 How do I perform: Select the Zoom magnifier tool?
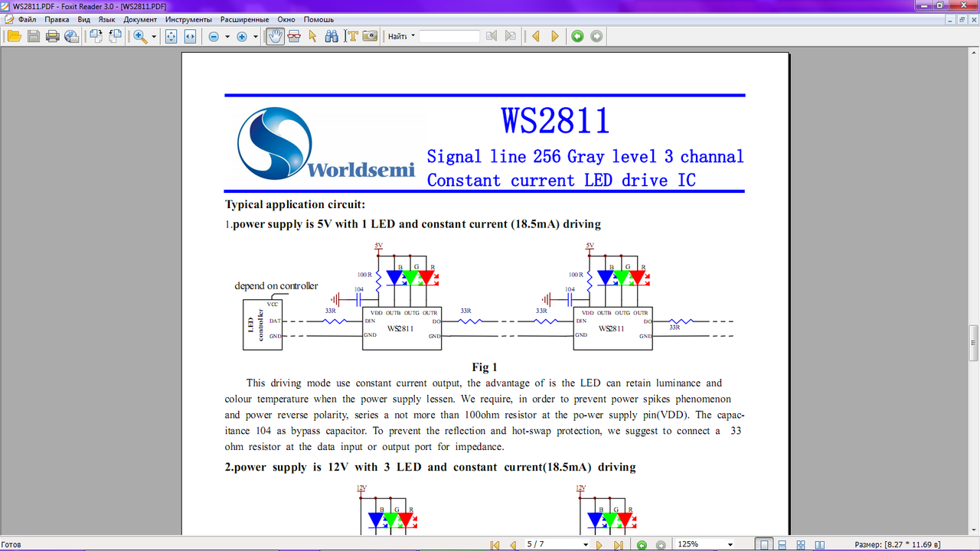tap(141, 36)
